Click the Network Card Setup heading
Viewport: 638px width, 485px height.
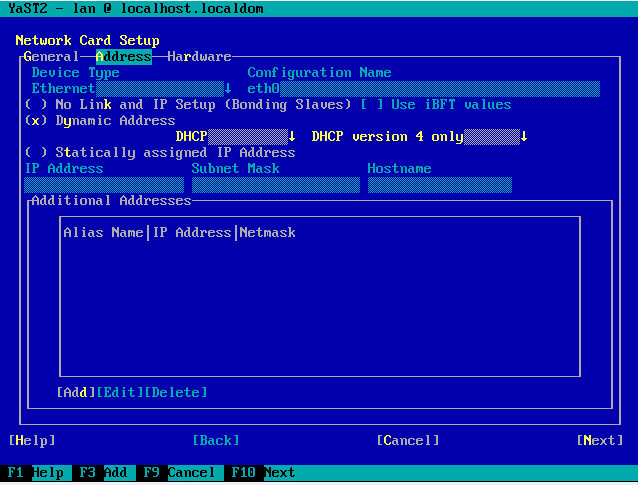pos(87,40)
